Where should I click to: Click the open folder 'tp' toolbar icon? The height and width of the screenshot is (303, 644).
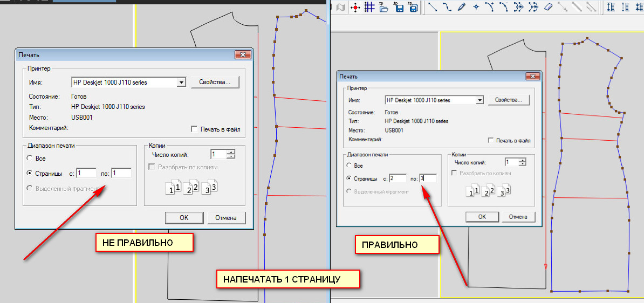click(383, 7)
